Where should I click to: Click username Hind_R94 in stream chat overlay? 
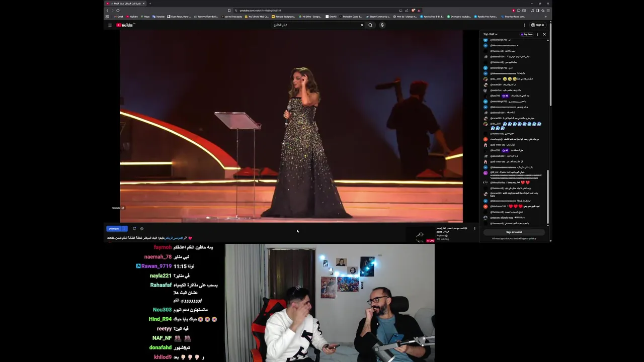click(160, 319)
